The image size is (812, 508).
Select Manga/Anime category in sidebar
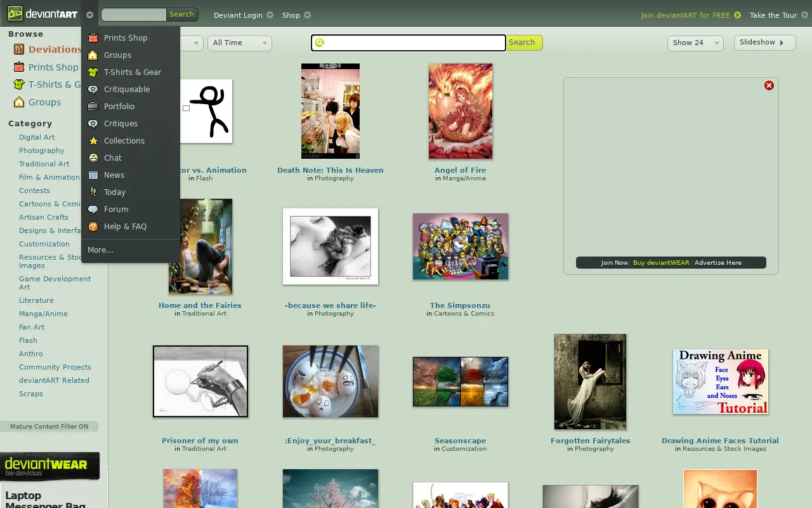[x=43, y=314]
